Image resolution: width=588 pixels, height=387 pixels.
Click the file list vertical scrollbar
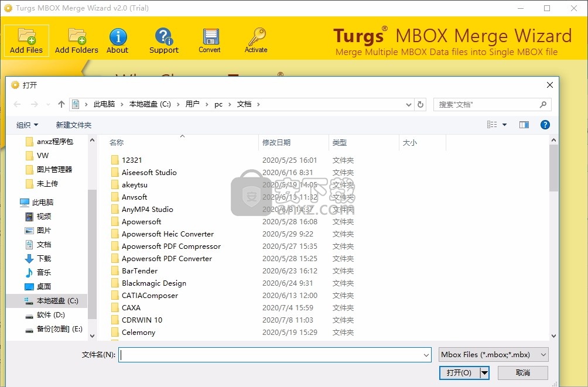[x=553, y=238]
